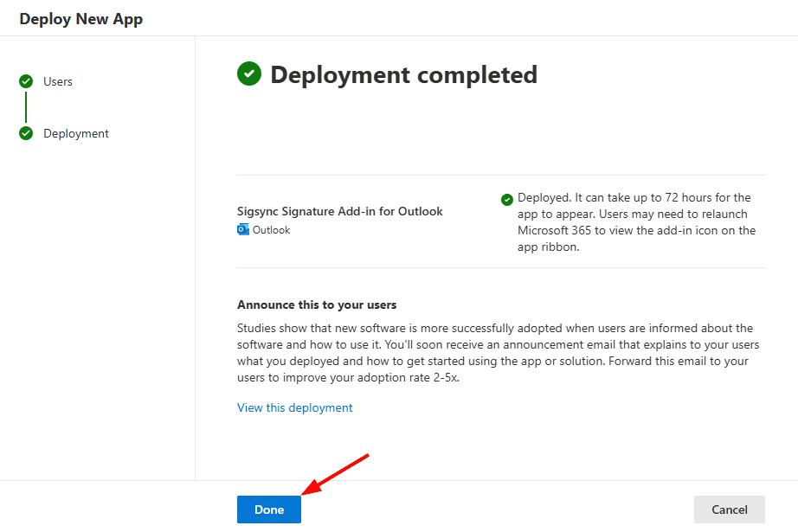Select the Deployment step in the wizard

pyautogui.click(x=76, y=133)
